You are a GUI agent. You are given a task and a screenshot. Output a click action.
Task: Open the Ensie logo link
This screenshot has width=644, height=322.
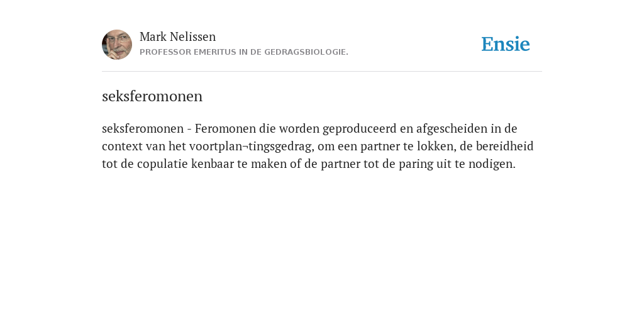click(x=506, y=44)
